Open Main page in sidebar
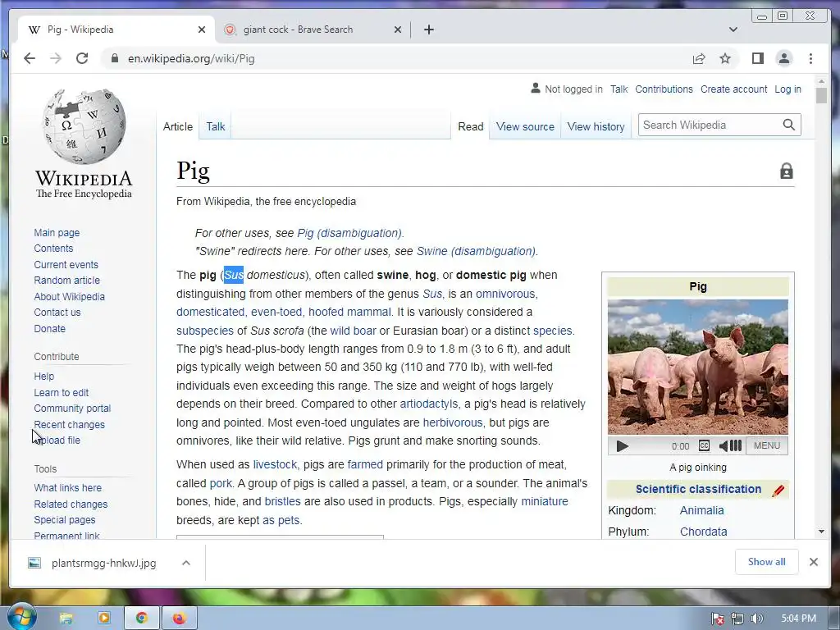 click(57, 232)
